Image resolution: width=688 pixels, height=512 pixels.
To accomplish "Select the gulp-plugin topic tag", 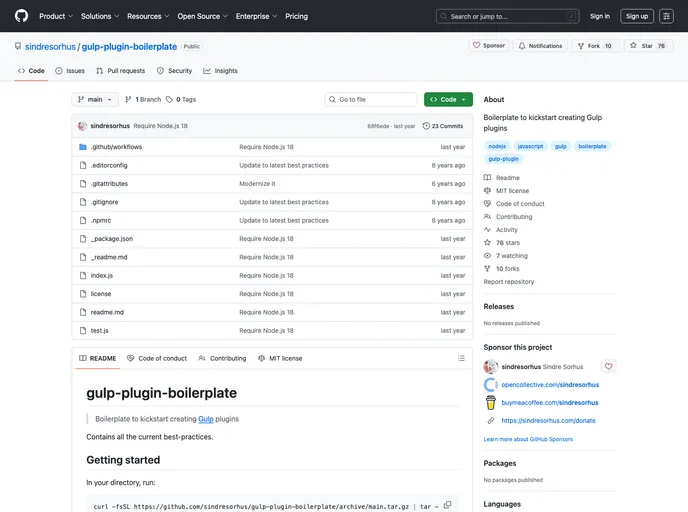I will point(503,159).
